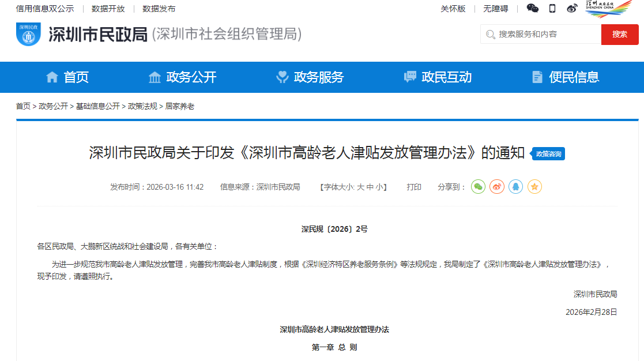Screen dimensions: 644x361
Task: Click the signature 深圳市民政局 above the date
Action: point(596,294)
